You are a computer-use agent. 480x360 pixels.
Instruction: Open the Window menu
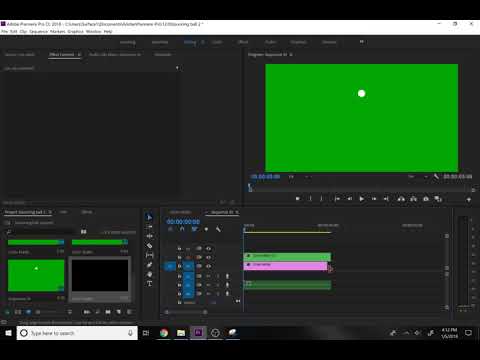coord(94,32)
